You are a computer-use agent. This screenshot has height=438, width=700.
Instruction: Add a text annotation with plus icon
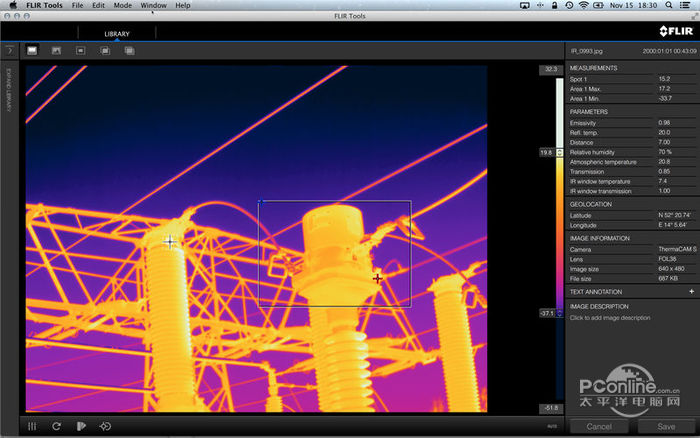[x=691, y=291]
